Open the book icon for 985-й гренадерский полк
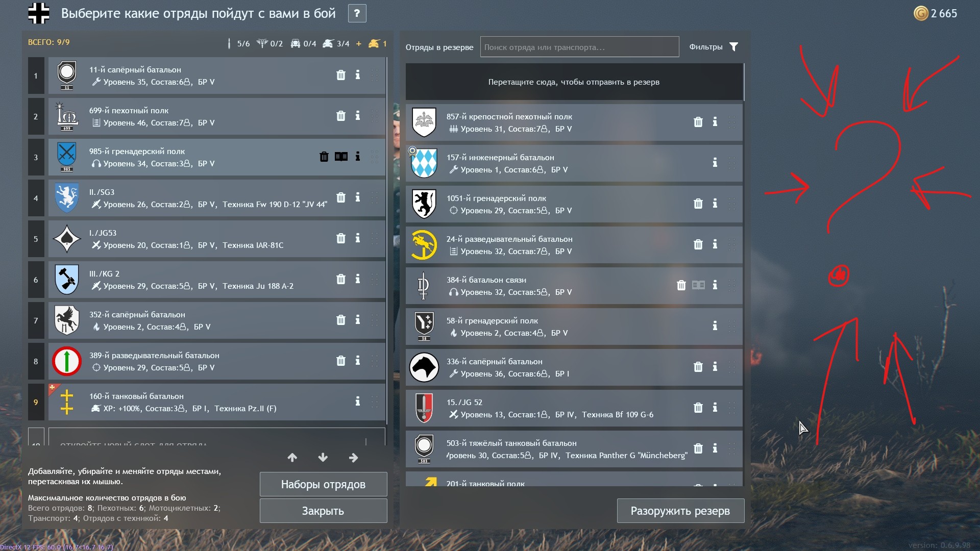 point(341,157)
